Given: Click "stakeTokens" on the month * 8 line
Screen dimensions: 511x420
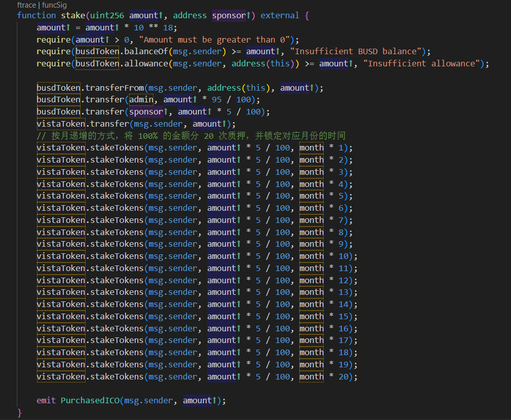Looking at the screenshot, I should click(x=116, y=232).
